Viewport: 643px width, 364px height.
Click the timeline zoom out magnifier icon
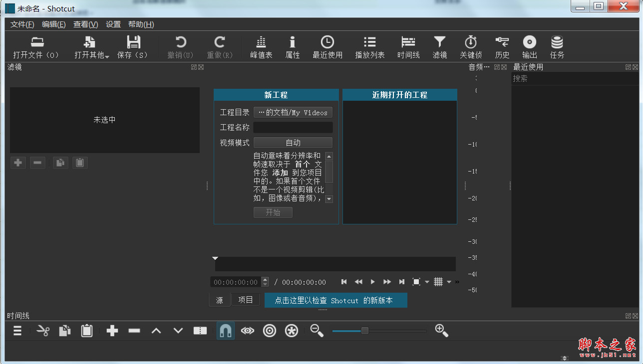pos(317,331)
